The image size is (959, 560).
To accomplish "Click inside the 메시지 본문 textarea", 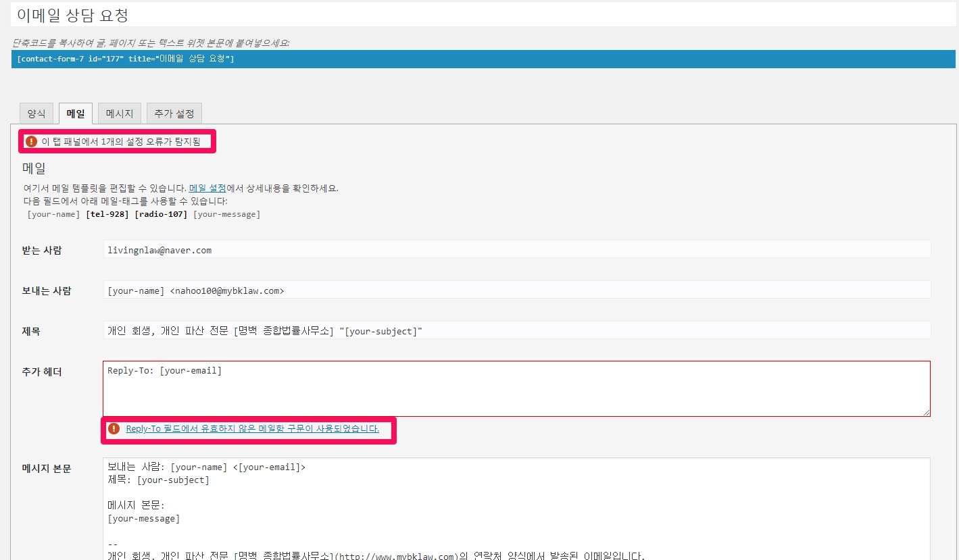I will coord(516,507).
